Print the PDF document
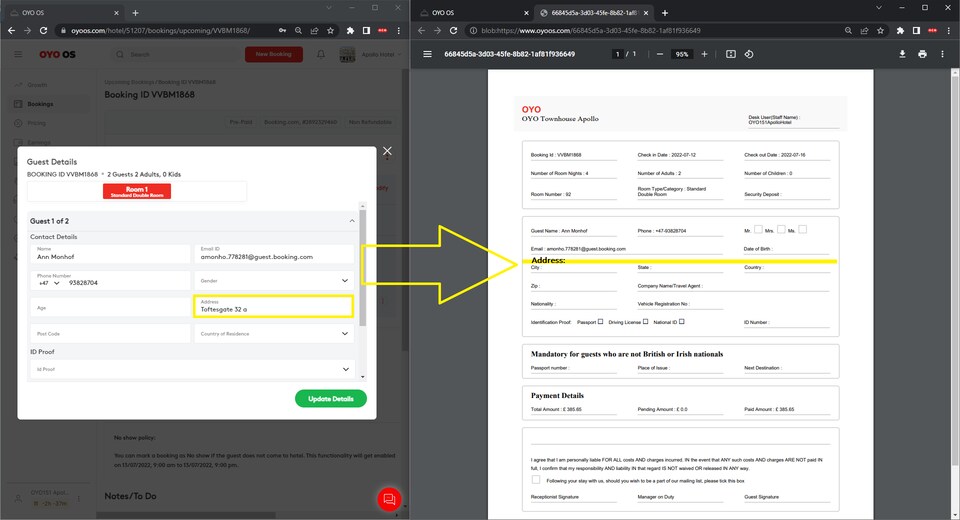This screenshot has width=960, height=520. pos(922,54)
